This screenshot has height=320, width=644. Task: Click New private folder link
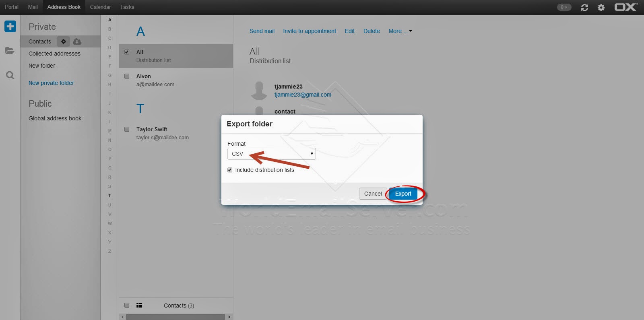[x=51, y=83]
